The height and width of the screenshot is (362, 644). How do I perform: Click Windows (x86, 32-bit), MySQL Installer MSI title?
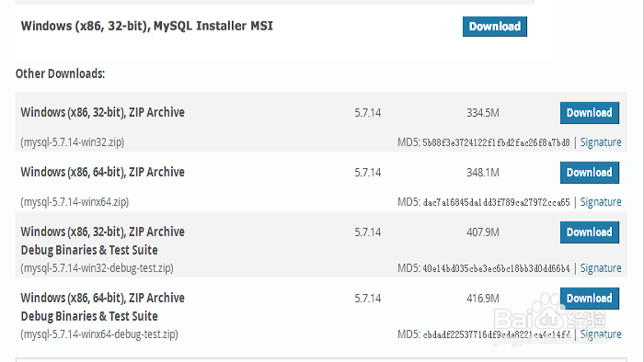(147, 27)
